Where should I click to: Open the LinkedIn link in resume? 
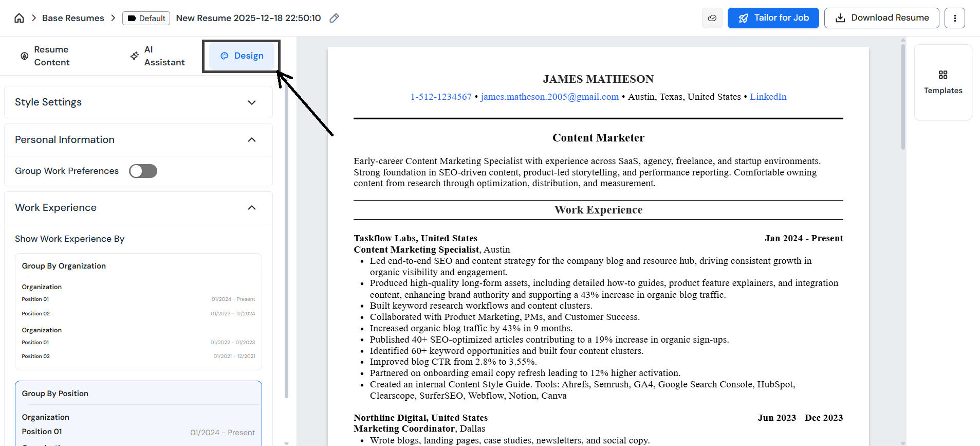point(768,97)
